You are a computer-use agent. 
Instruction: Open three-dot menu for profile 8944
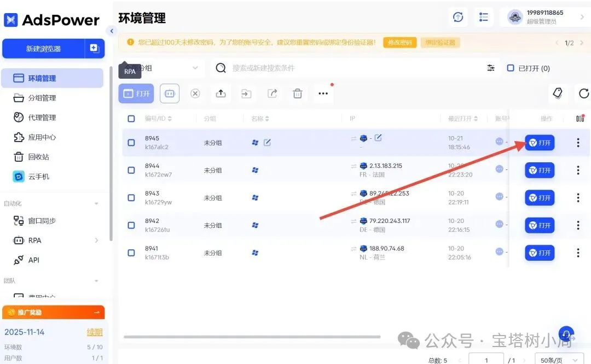(578, 171)
